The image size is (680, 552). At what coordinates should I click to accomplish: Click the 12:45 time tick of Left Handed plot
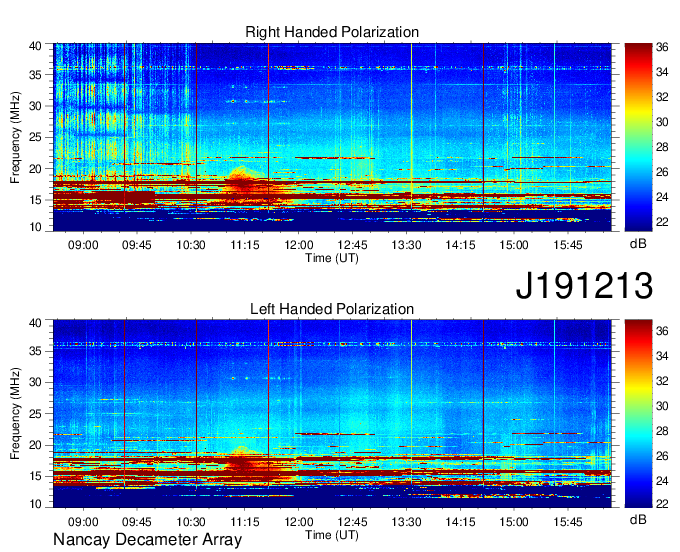(352, 521)
